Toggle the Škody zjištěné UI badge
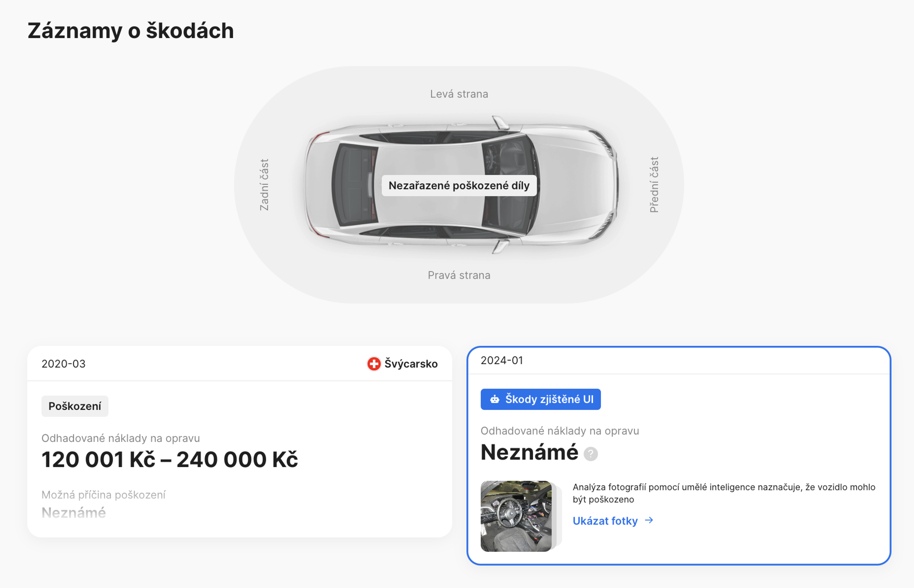 click(541, 399)
